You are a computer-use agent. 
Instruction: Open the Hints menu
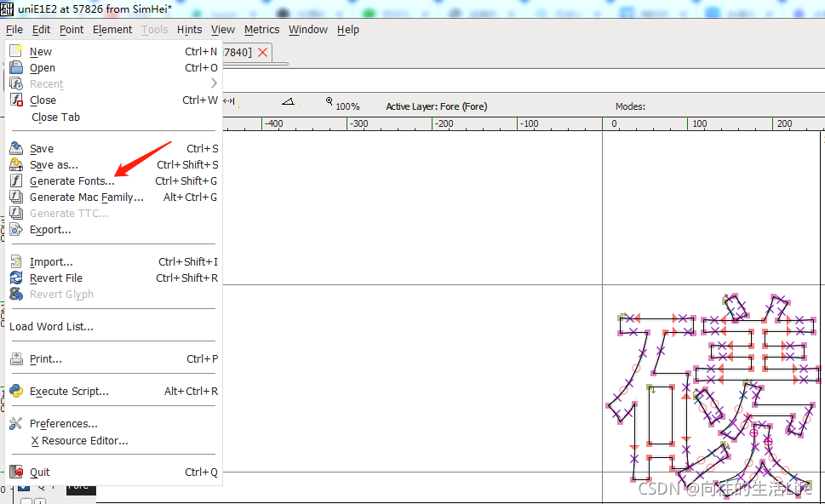[189, 30]
